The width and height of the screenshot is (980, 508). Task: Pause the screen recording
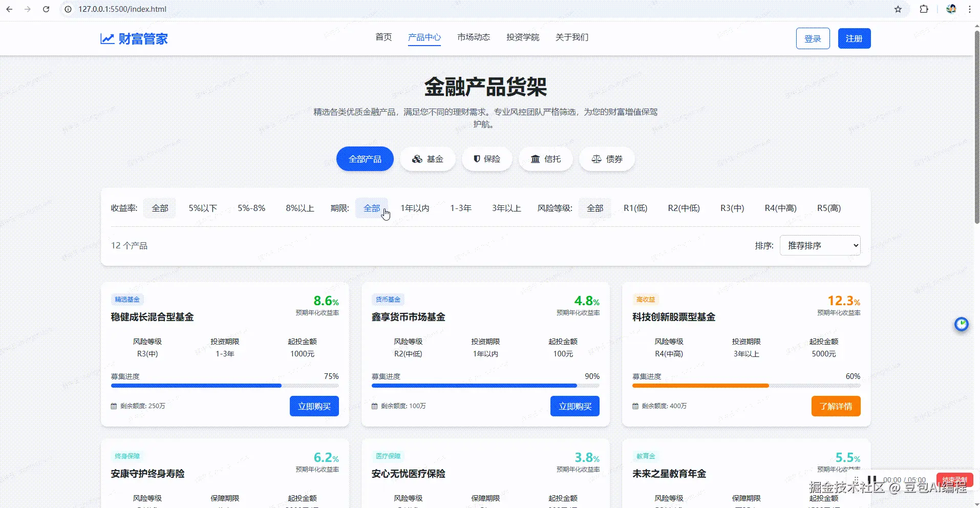click(872, 480)
